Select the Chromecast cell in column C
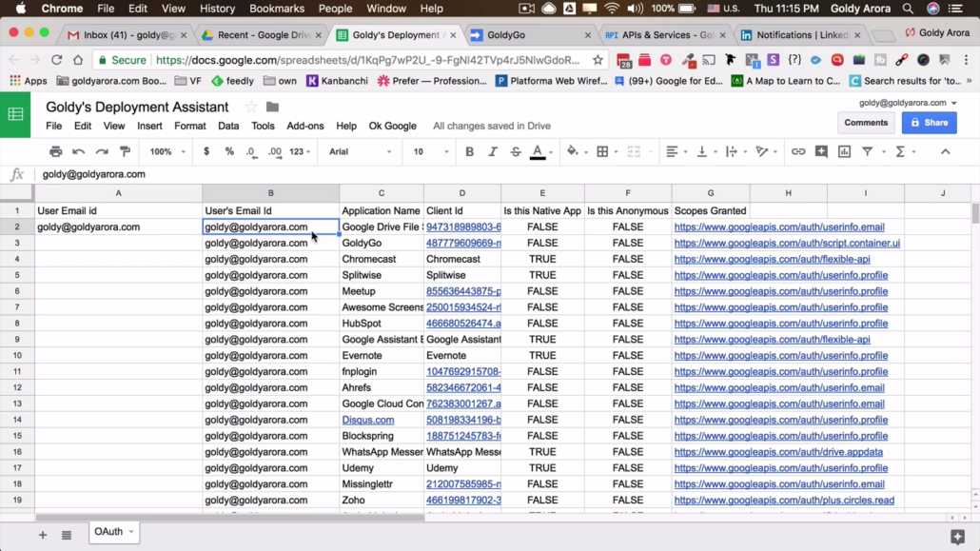Screen dimensions: 980x551 click(x=382, y=259)
